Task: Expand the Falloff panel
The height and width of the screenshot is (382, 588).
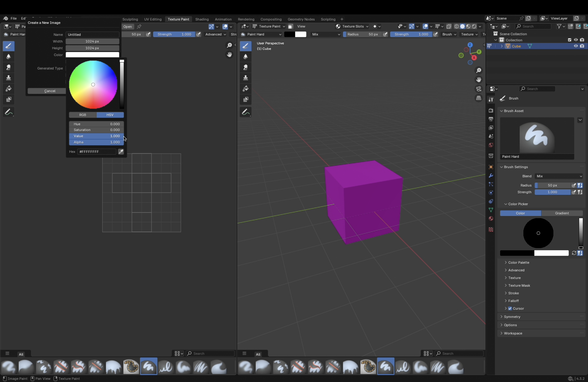Action: [513, 301]
